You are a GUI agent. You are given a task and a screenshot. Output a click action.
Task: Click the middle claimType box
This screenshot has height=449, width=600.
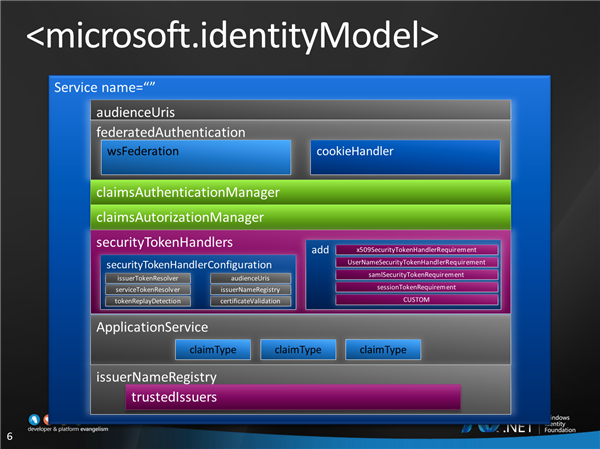298,349
